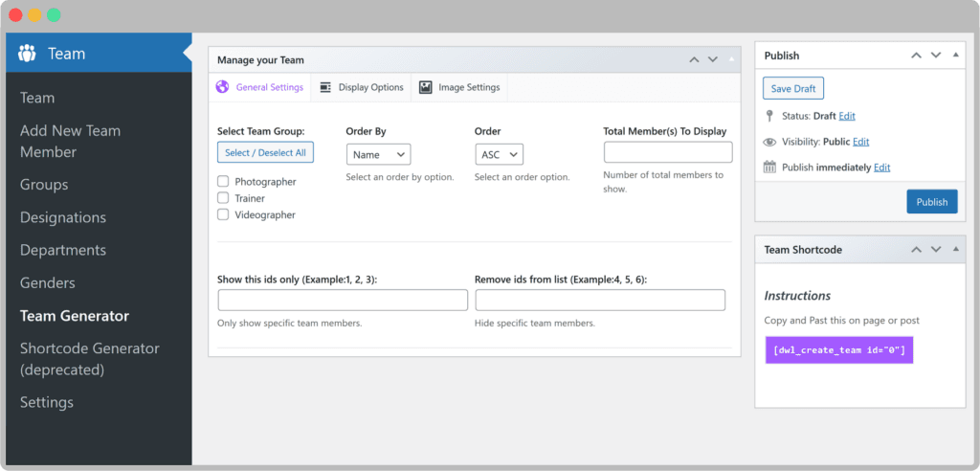
Task: Click the eye icon next to Visibility
Action: pyautogui.click(x=769, y=142)
